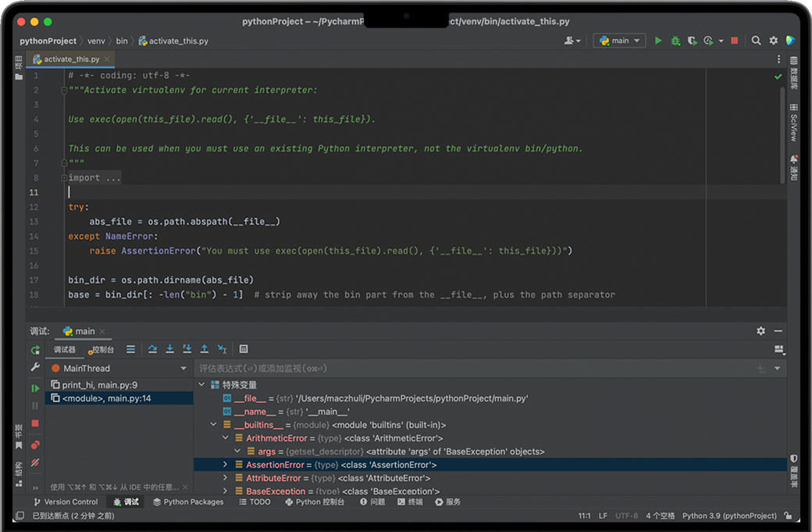Resume program in the debug sidebar

tap(35, 388)
